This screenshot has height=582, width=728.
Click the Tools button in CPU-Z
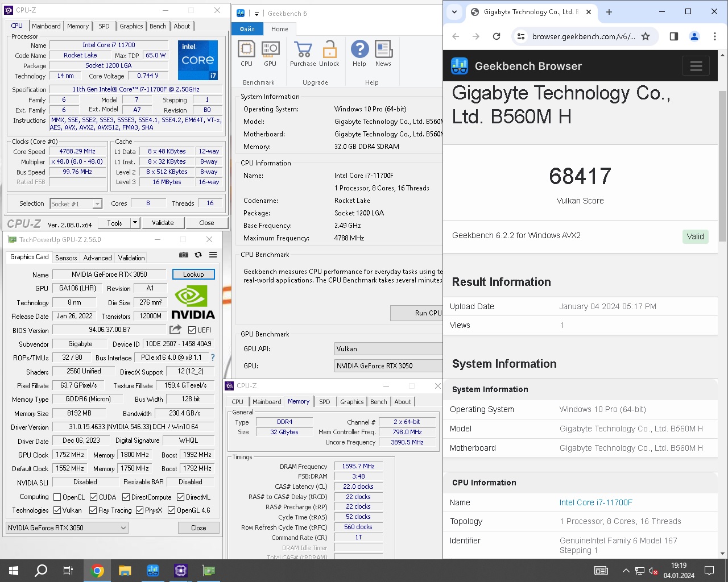click(x=114, y=223)
